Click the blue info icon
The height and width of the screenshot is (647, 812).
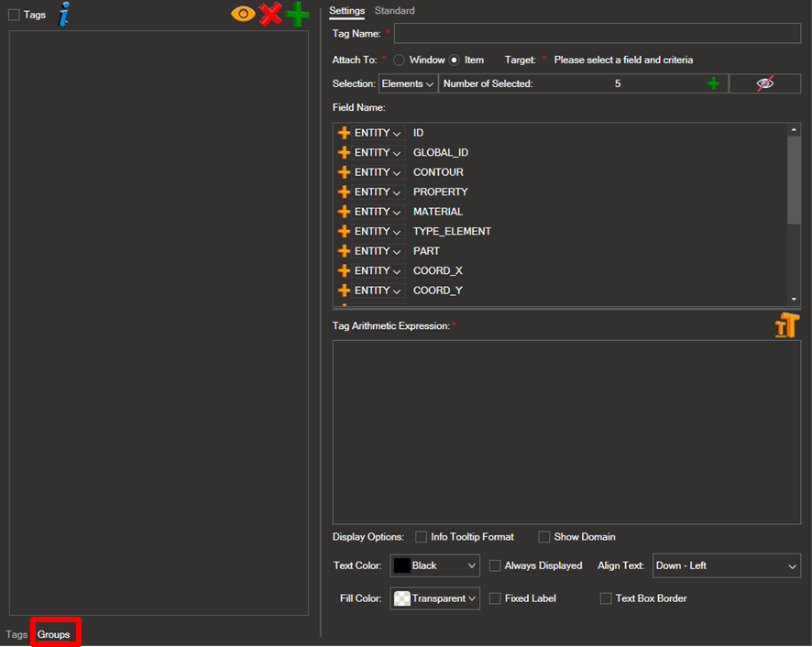point(63,14)
